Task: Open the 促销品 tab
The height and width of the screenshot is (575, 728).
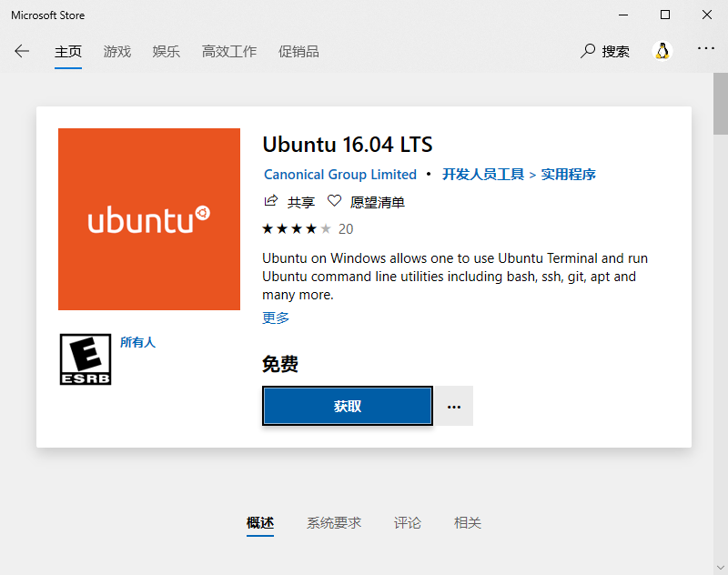Action: tap(298, 51)
